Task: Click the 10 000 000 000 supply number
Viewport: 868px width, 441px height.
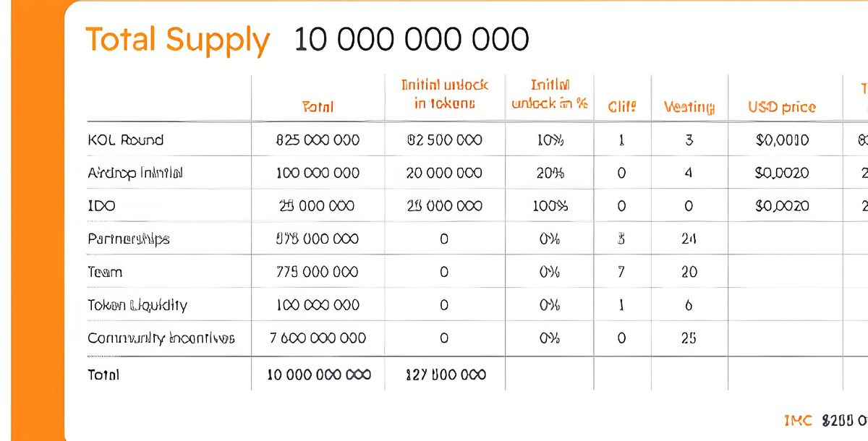Action: tap(412, 39)
